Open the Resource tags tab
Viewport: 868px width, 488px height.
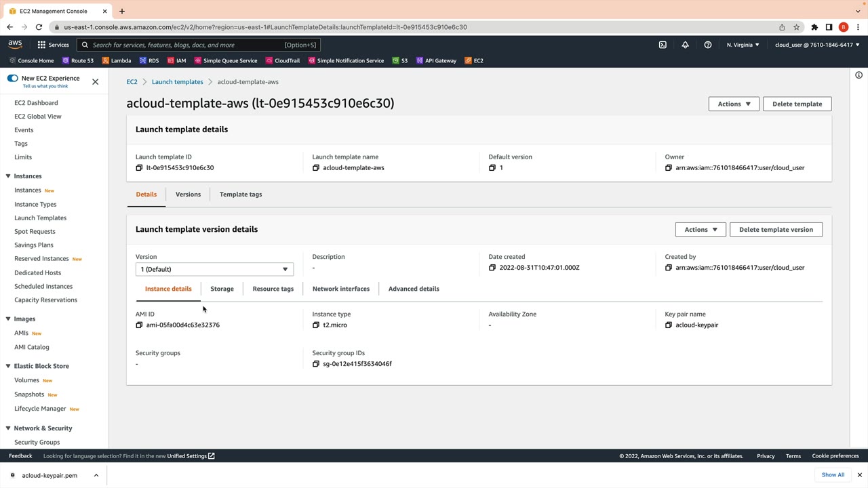point(273,289)
